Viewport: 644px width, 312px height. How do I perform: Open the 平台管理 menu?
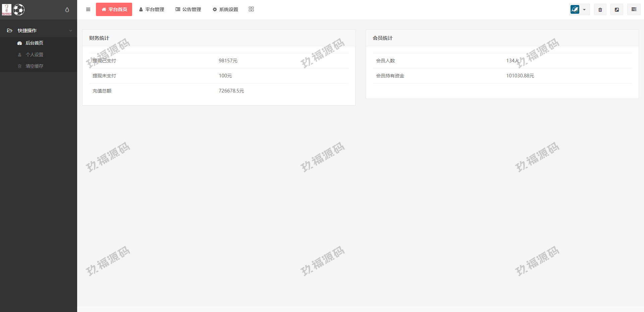click(x=152, y=9)
